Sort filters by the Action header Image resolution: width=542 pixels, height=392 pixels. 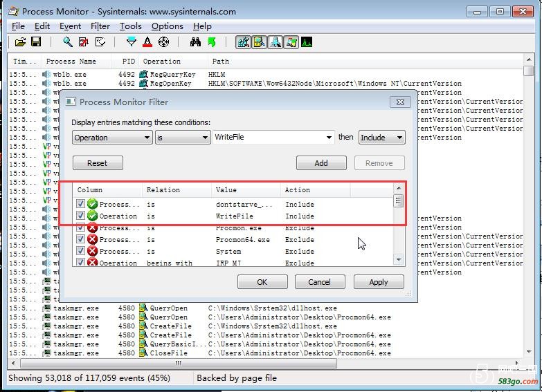click(315, 190)
